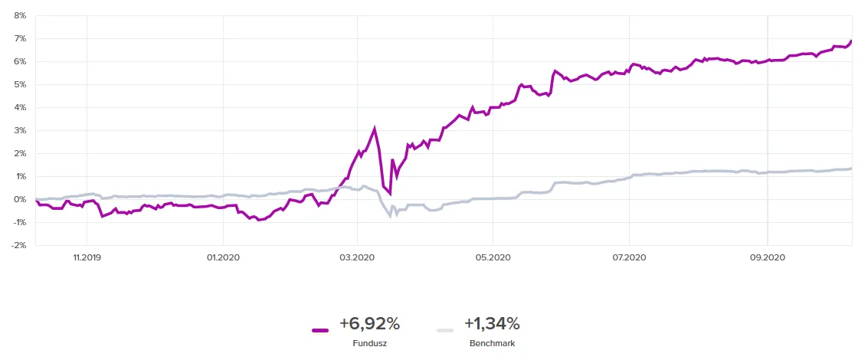Click the grey Benchmark legend line swatch
868x360 pixels.
coord(444,330)
